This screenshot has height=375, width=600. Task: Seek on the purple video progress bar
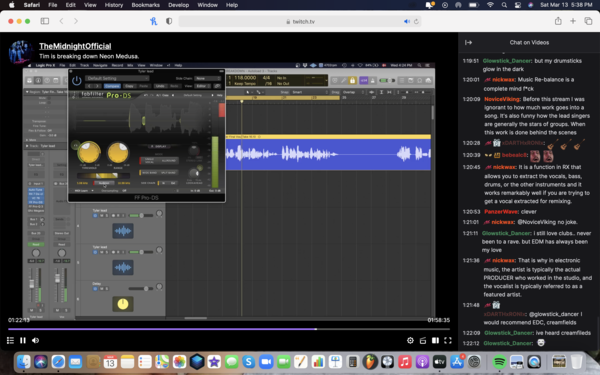pyautogui.click(x=229, y=329)
